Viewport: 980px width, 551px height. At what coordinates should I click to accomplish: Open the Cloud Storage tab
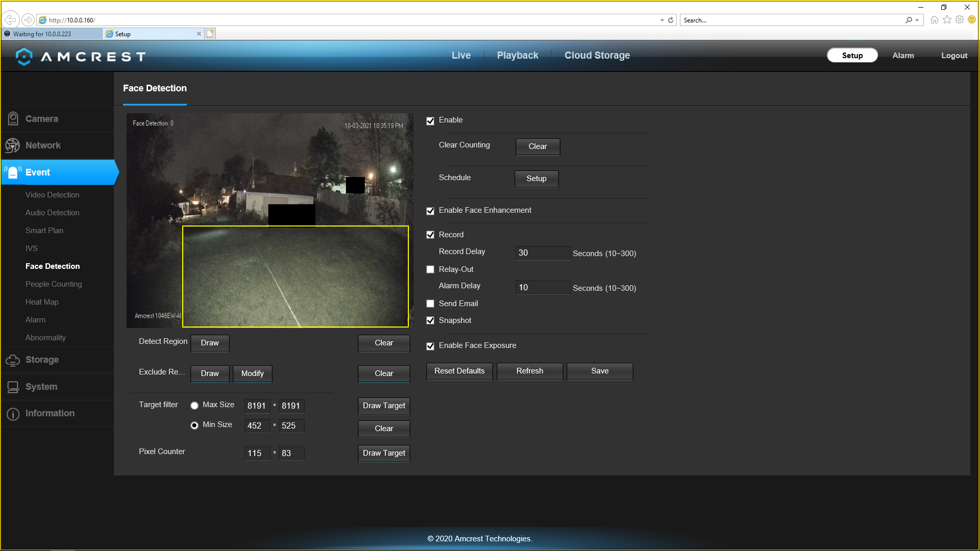(x=597, y=56)
